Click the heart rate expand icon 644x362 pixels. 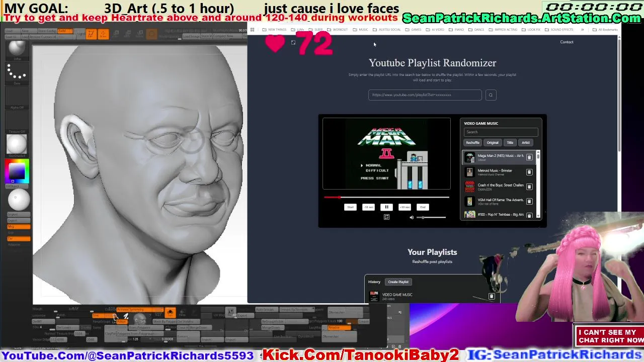click(293, 43)
